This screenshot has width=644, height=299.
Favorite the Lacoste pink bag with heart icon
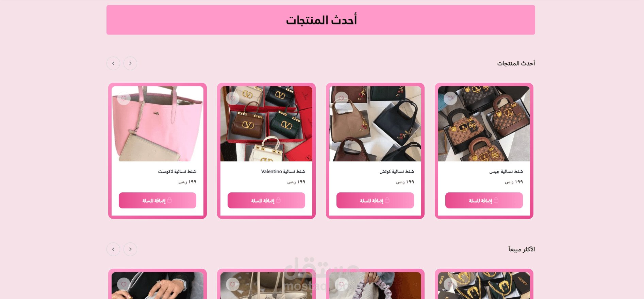[x=124, y=98]
